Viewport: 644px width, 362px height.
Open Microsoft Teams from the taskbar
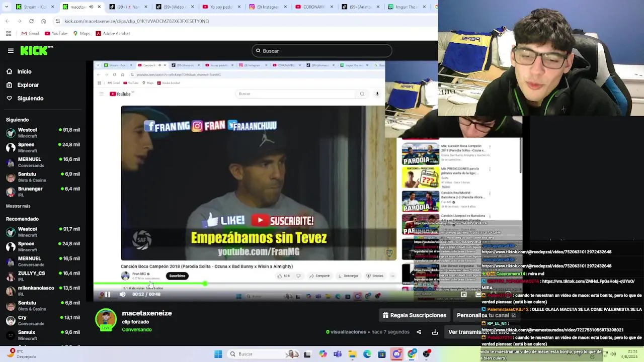point(337,354)
